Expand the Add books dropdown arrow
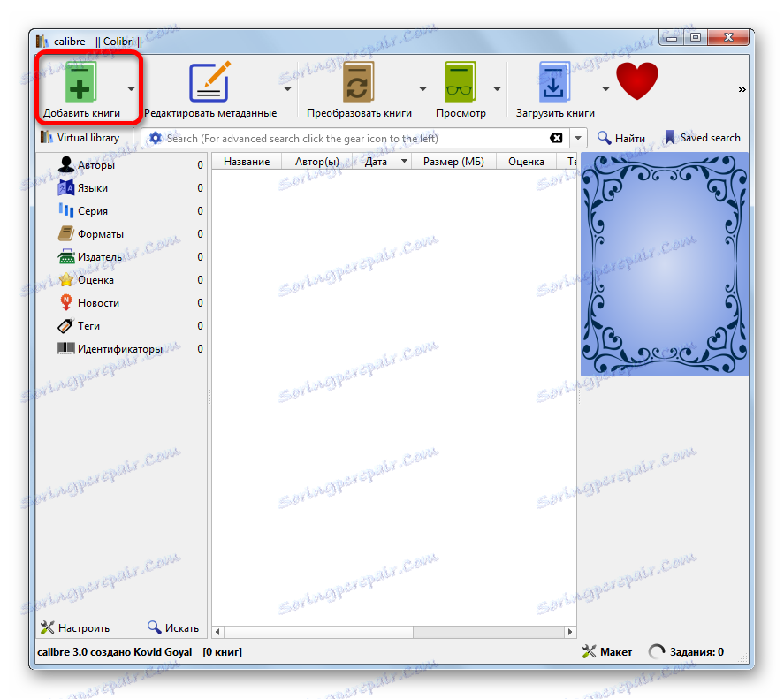784x699 pixels. (x=131, y=88)
